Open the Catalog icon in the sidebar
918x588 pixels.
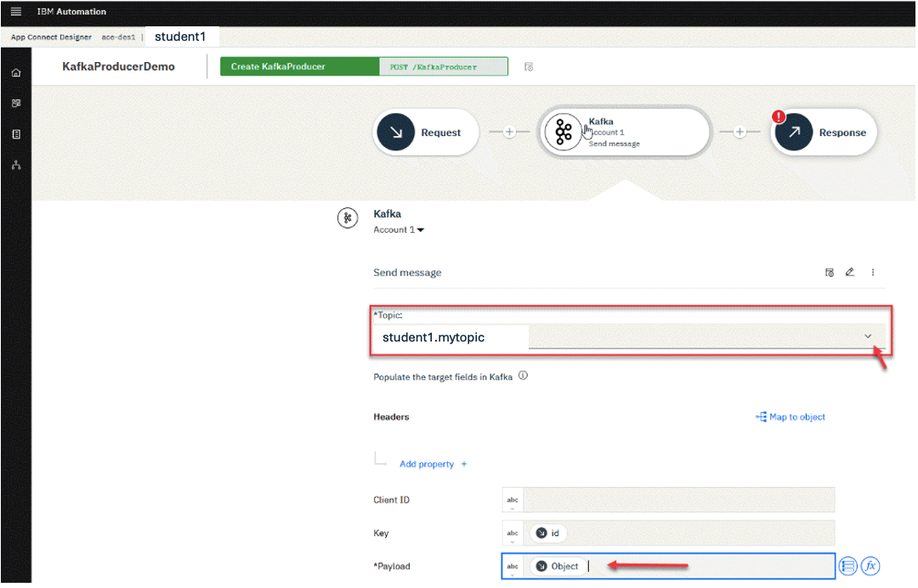(x=15, y=103)
